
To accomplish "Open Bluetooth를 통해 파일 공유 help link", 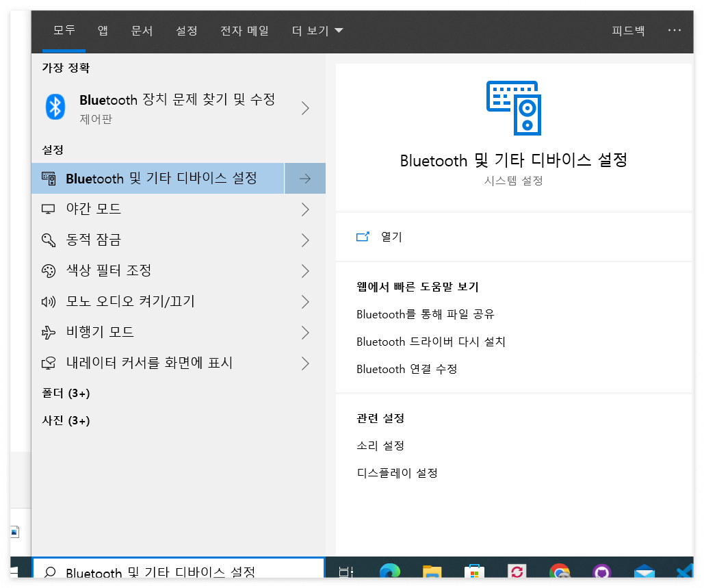I will click(425, 314).
